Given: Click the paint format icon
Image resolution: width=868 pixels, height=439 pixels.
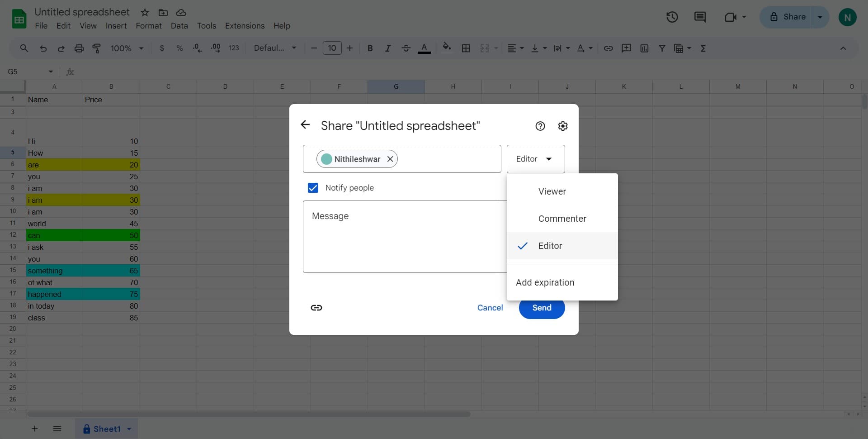Looking at the screenshot, I should (97, 48).
